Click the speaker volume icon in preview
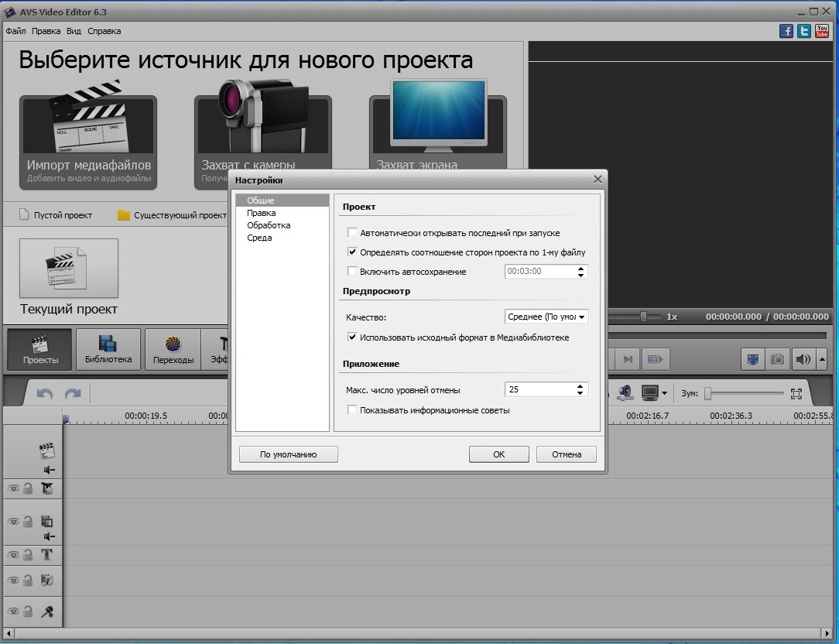 tap(803, 359)
